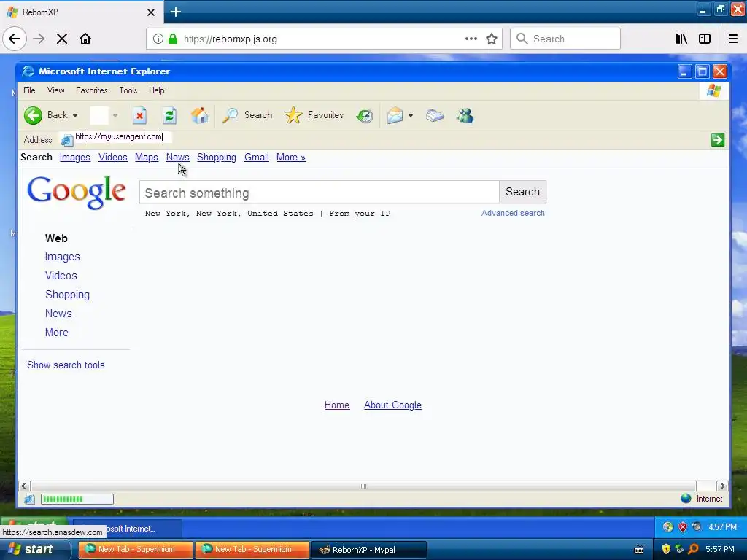Open the Help menu
747x560 pixels.
coord(156,90)
